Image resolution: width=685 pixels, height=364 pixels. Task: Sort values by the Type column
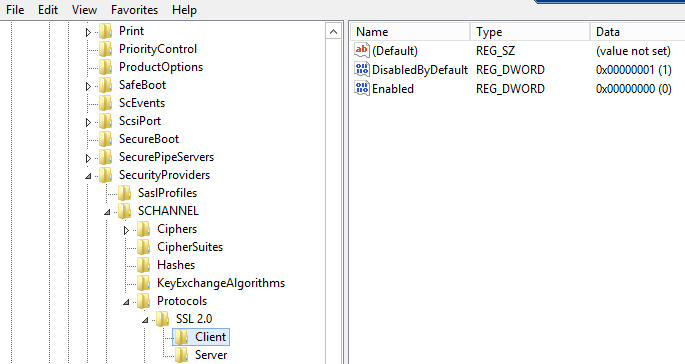pyautogui.click(x=530, y=32)
